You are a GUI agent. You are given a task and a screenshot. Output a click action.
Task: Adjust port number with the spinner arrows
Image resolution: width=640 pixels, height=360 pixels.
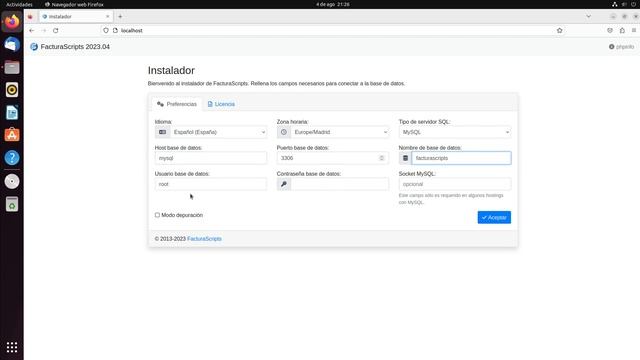382,158
